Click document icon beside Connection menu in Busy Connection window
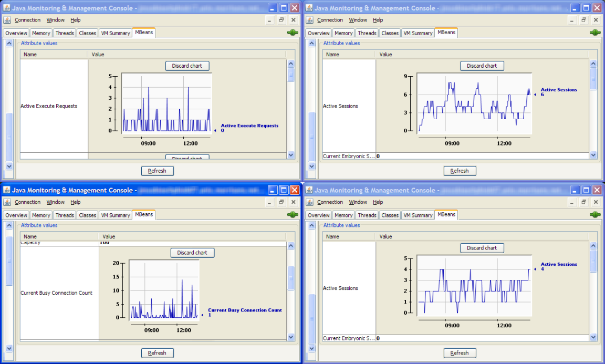605x364 pixels. (x=7, y=202)
